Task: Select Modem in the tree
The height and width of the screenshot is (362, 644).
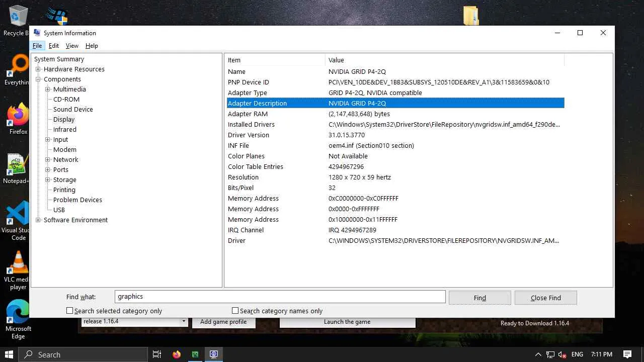Action: click(x=65, y=150)
